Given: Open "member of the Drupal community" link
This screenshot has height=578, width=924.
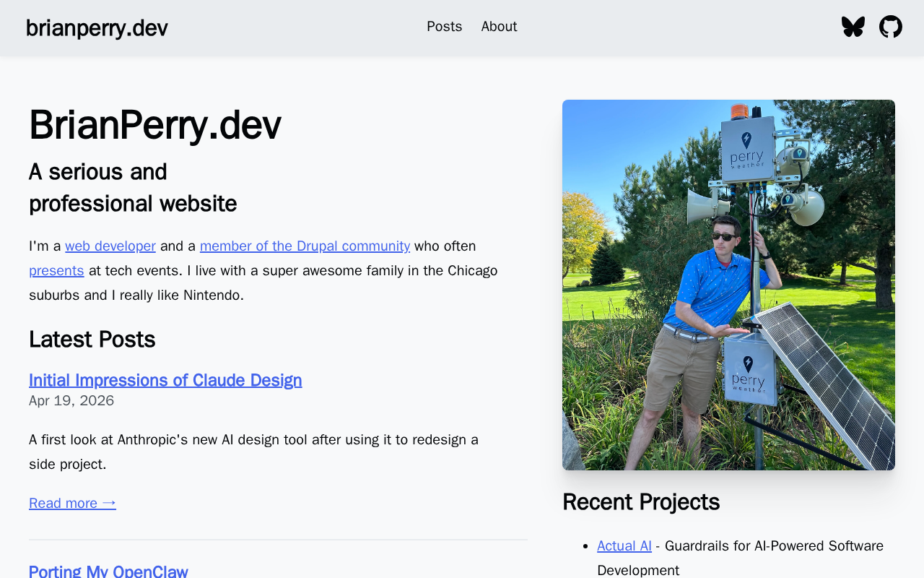Looking at the screenshot, I should point(305,246).
